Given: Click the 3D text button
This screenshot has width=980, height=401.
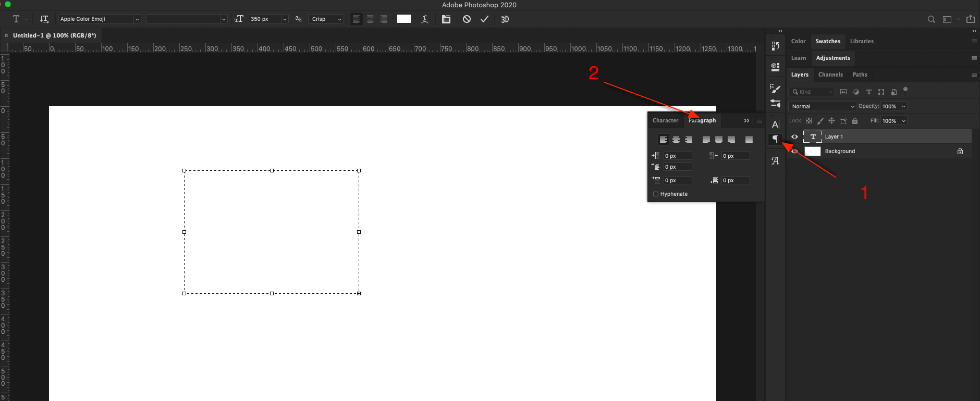Looking at the screenshot, I should (x=505, y=19).
